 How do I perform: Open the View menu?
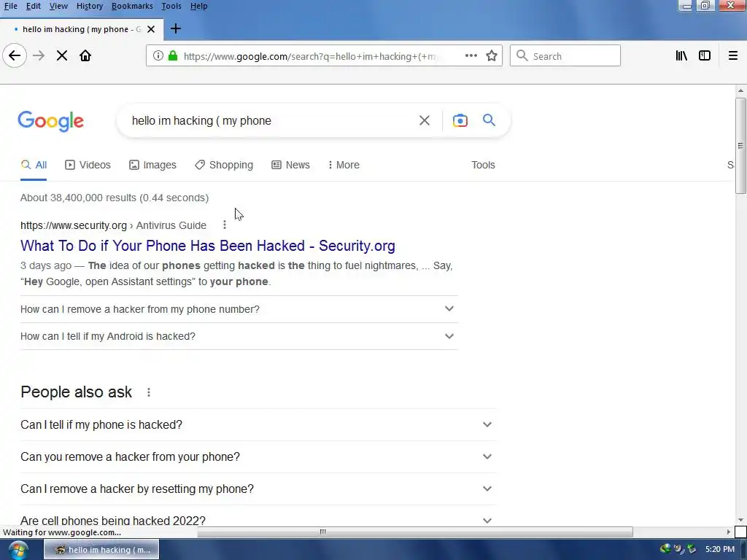pos(58,6)
